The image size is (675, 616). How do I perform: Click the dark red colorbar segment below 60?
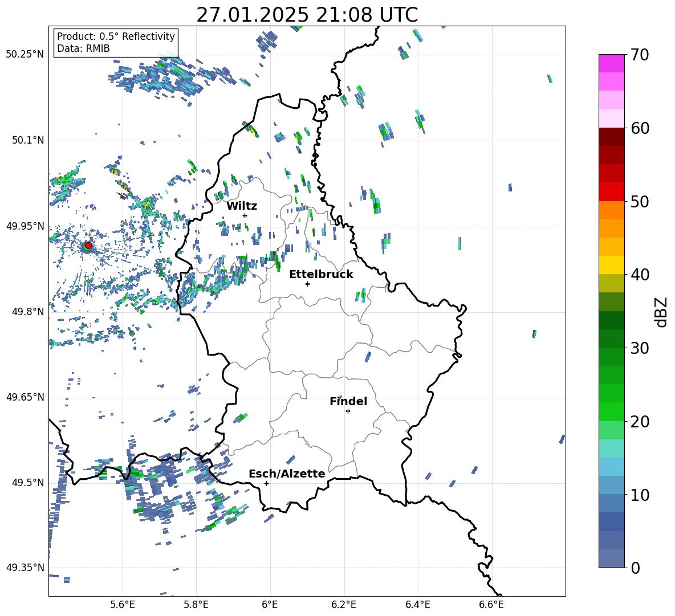pyautogui.click(x=611, y=137)
